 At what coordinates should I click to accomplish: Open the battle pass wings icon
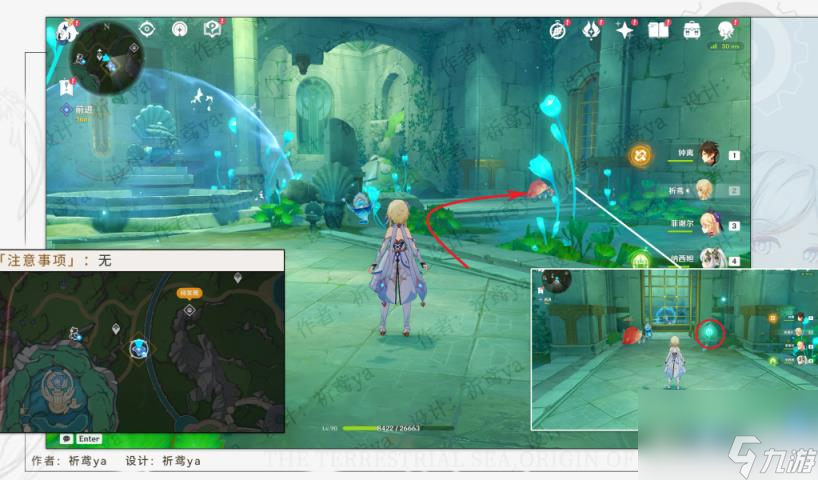tap(591, 30)
